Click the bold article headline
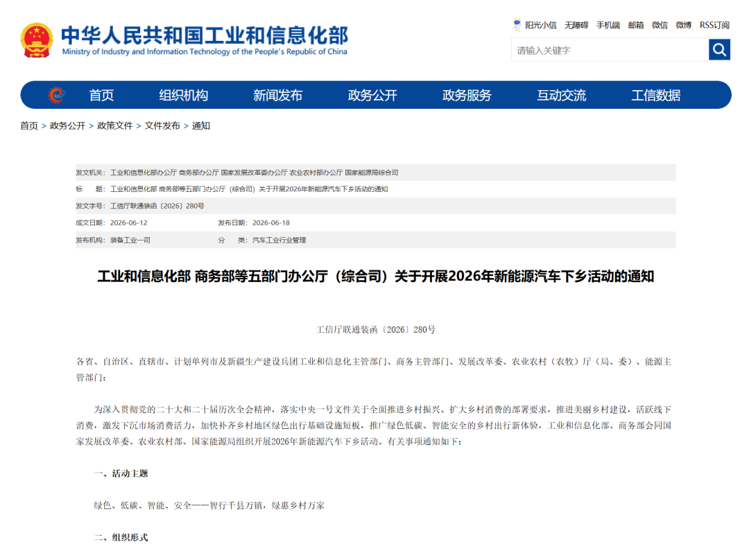 pyautogui.click(x=375, y=276)
